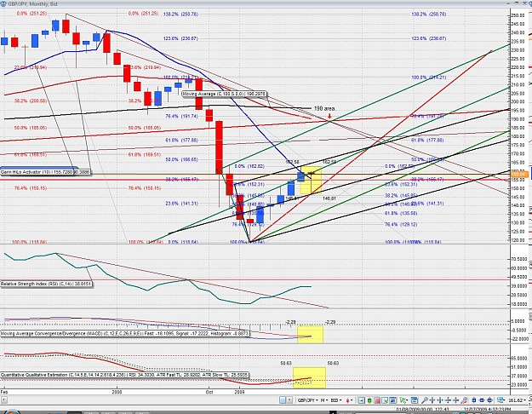
Task: Click the '76.4% (191.74)' Fibonacci label
Action: (181, 116)
